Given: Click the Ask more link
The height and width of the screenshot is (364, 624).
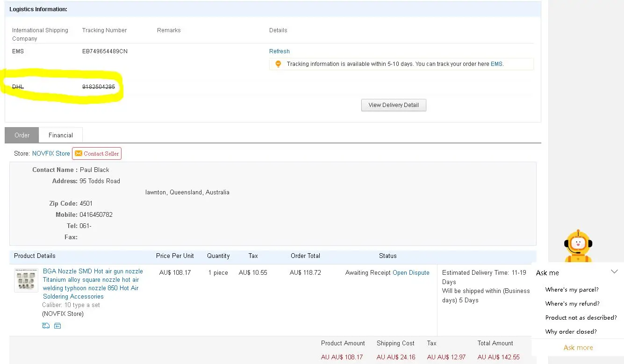Looking at the screenshot, I should coord(578,348).
